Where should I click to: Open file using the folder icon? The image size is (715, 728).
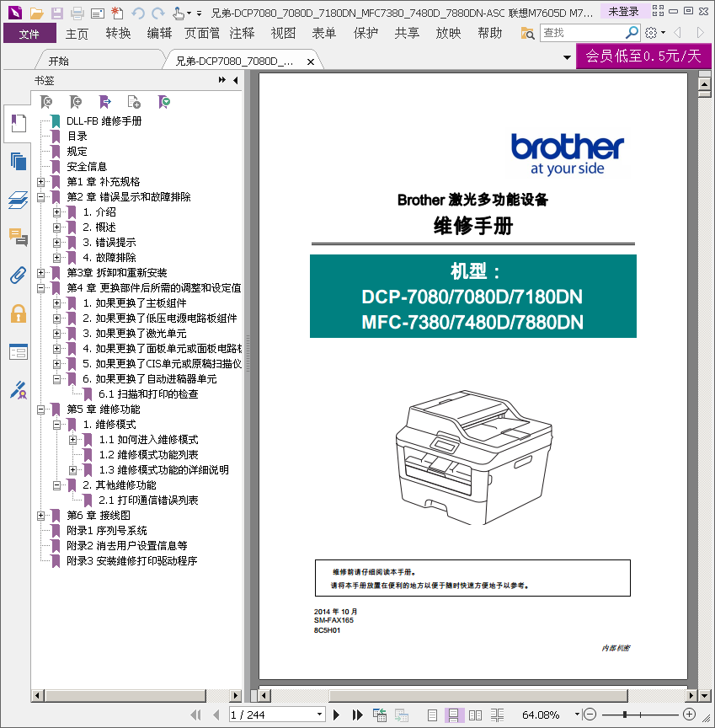pos(37,13)
